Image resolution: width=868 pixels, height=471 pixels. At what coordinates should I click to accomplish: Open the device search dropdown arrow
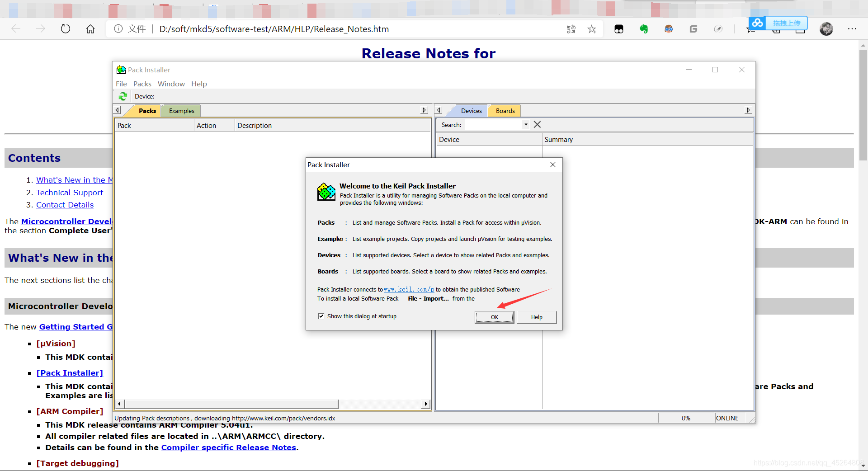pyautogui.click(x=526, y=124)
